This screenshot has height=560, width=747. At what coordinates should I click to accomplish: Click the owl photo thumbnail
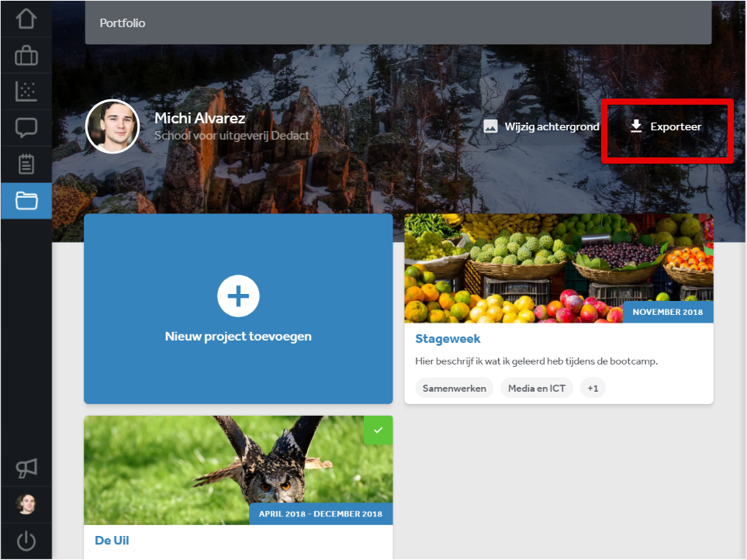click(238, 470)
